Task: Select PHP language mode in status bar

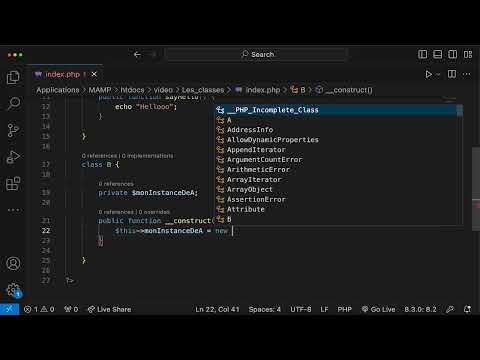Action: pyautogui.click(x=345, y=309)
